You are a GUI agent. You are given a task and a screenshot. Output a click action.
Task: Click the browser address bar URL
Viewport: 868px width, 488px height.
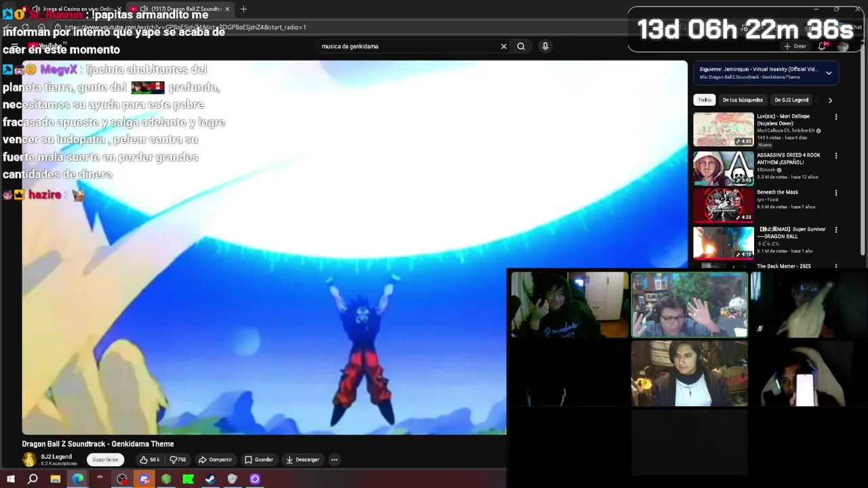[185, 27]
